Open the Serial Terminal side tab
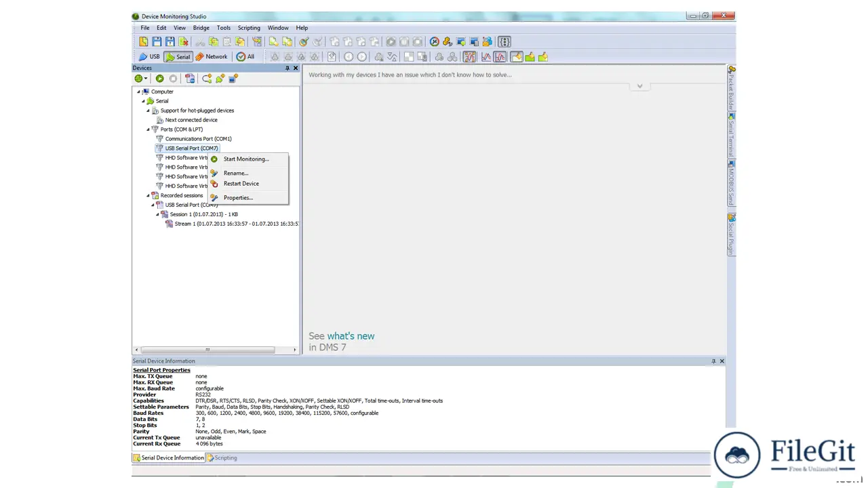Image resolution: width=868 pixels, height=488 pixels. click(x=732, y=136)
